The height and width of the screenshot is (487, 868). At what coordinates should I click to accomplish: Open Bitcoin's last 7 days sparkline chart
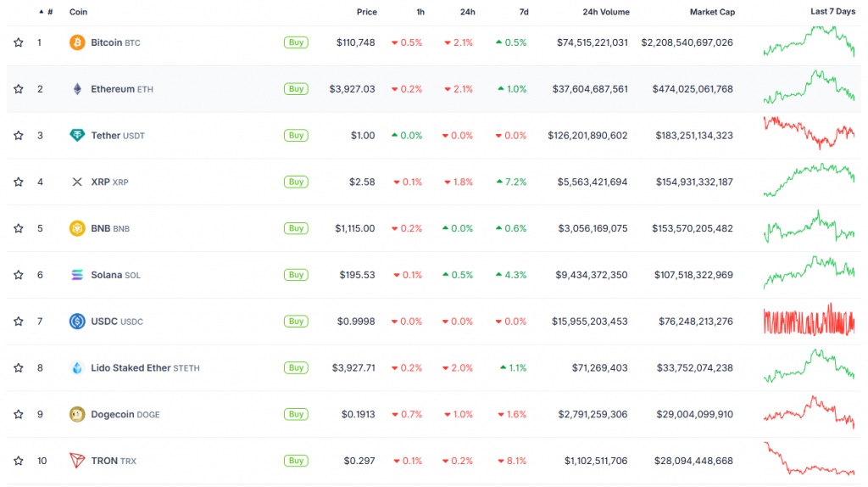click(x=809, y=42)
